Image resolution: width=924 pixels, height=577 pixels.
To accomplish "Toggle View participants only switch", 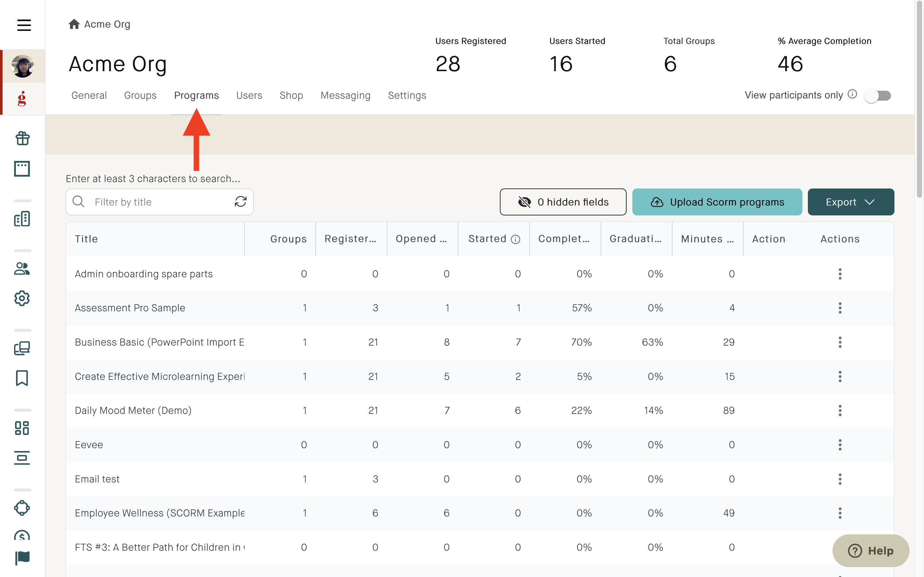I will click(x=878, y=96).
